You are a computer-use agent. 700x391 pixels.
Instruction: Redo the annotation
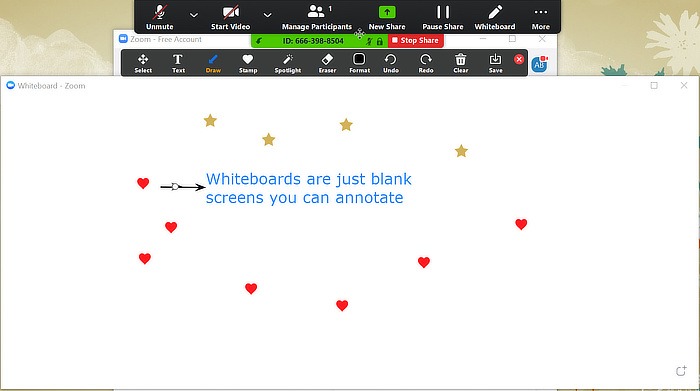click(425, 63)
